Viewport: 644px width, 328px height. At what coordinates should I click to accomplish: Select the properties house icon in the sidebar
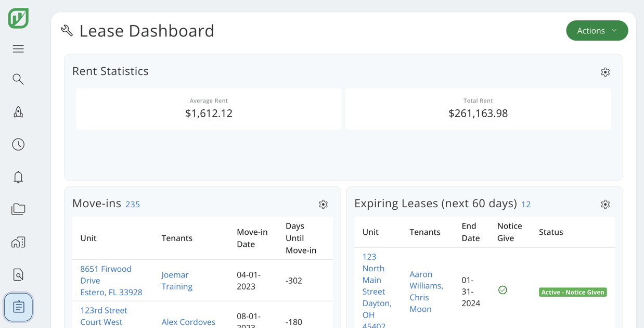coord(18,242)
